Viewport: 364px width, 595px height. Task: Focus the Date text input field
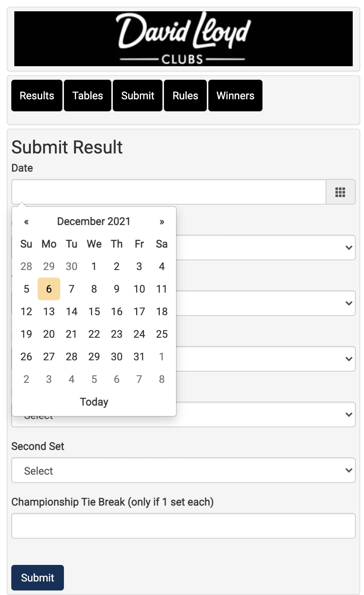(x=169, y=192)
